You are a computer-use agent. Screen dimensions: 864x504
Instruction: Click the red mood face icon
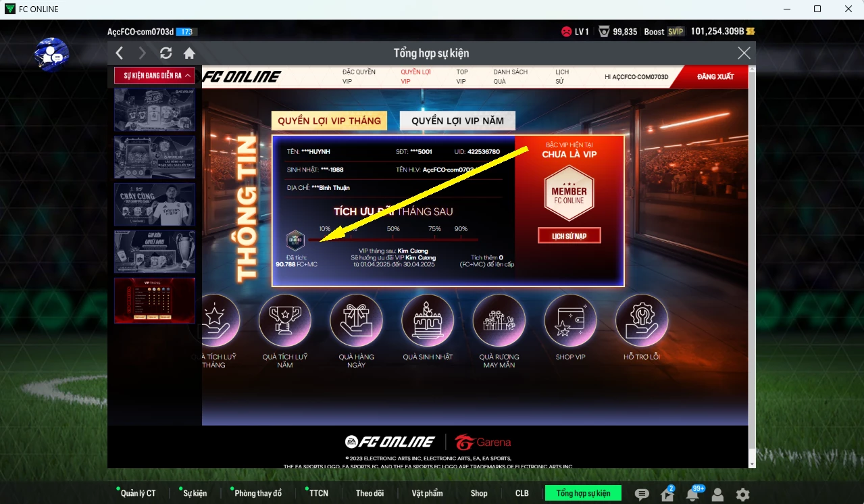point(566,32)
